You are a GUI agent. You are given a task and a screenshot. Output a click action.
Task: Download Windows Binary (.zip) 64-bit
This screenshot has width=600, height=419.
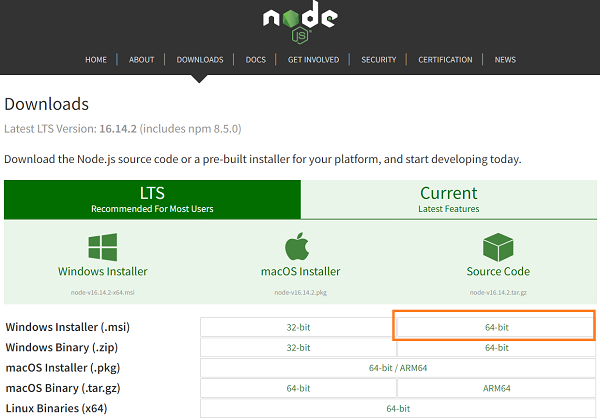(497, 347)
